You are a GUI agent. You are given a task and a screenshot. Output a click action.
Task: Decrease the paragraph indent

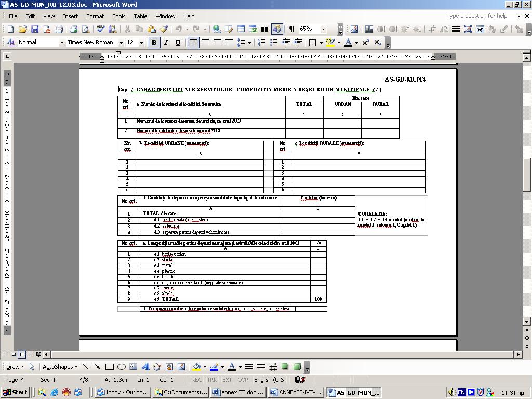tap(286, 43)
